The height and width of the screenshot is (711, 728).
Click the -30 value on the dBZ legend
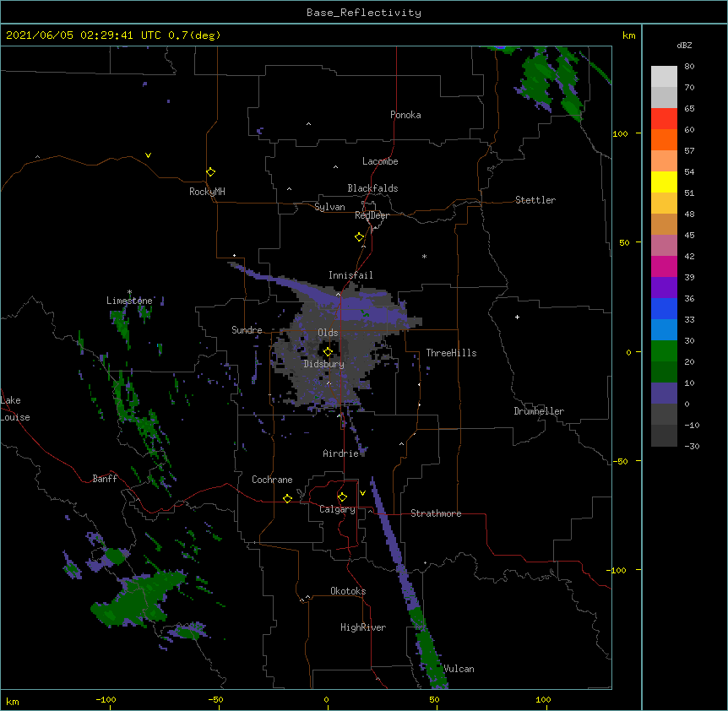tap(692, 447)
